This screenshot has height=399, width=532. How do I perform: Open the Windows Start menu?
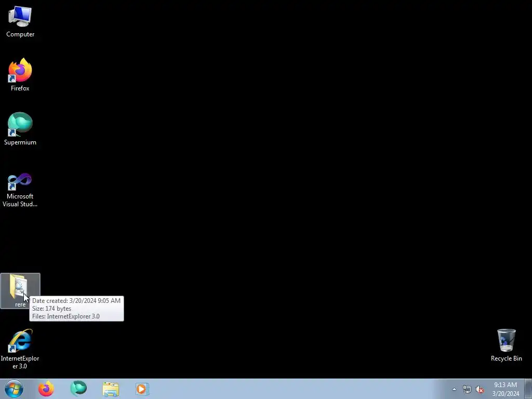tap(14, 389)
